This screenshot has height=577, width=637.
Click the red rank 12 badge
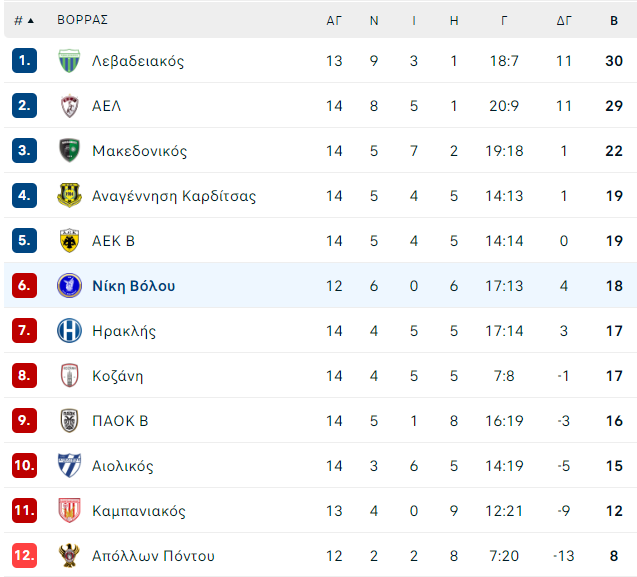(24, 555)
